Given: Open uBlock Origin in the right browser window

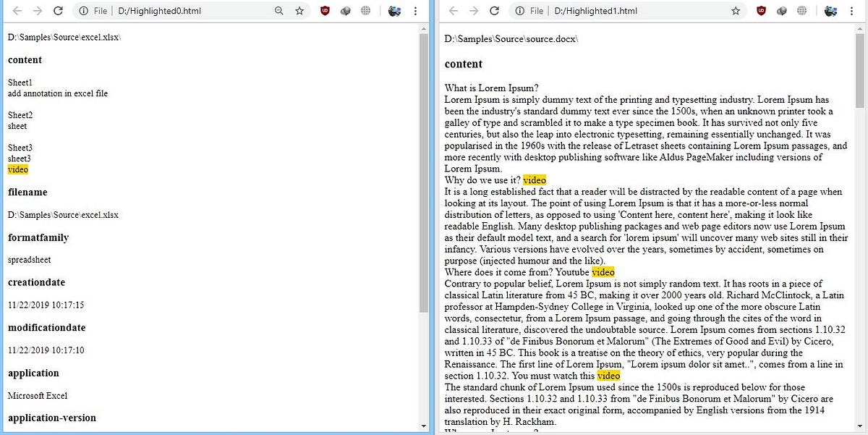Looking at the screenshot, I should click(x=761, y=10).
